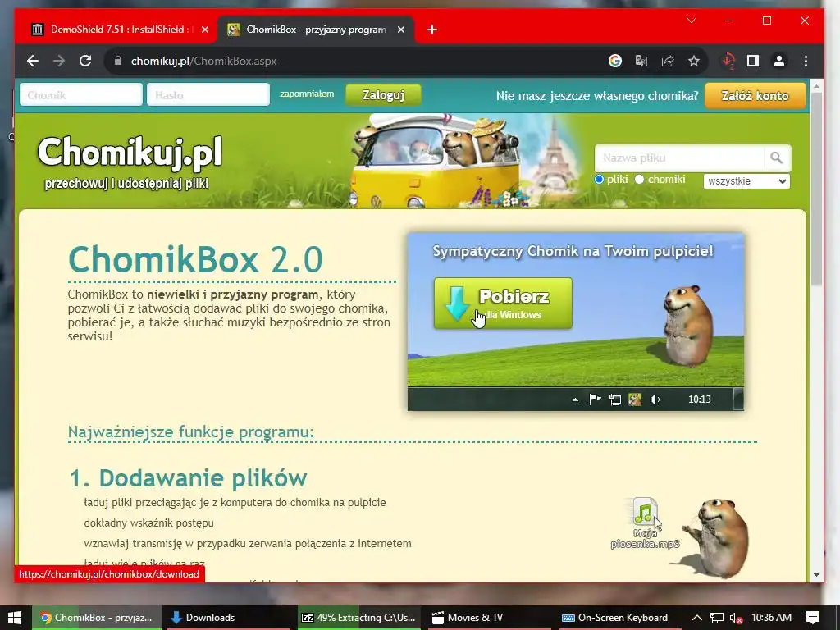Bookmark this page with the star

[x=694, y=61]
